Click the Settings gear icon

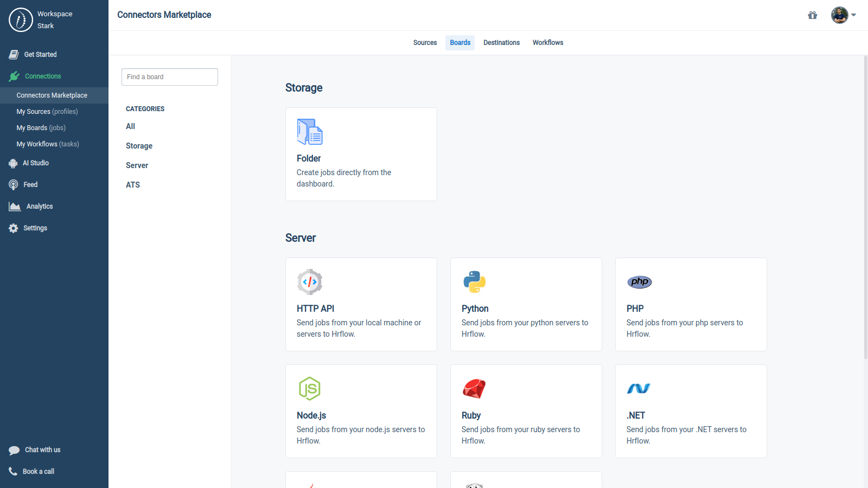click(x=14, y=228)
